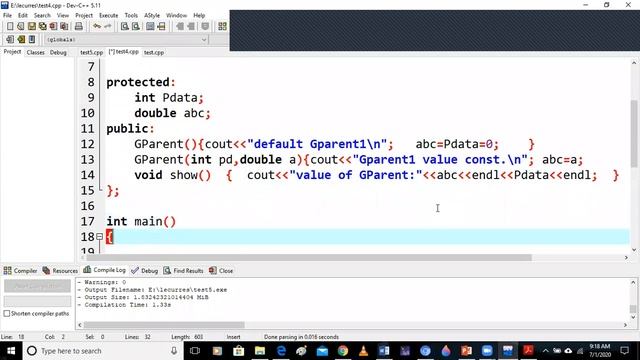Click the Goto line toolbar icon
The image size is (640, 360).
point(161,27)
